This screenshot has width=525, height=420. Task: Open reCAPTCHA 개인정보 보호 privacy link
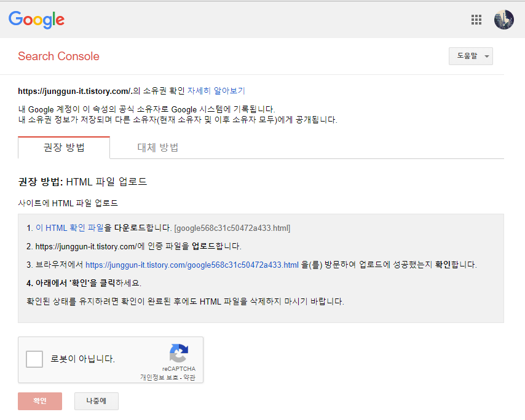pos(159,378)
